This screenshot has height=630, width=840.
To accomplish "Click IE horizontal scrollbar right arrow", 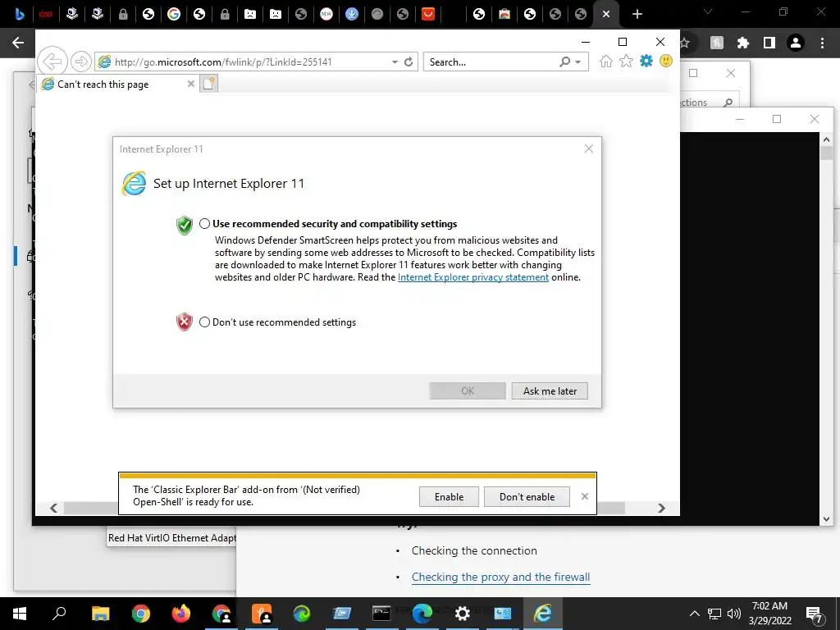I will [662, 508].
